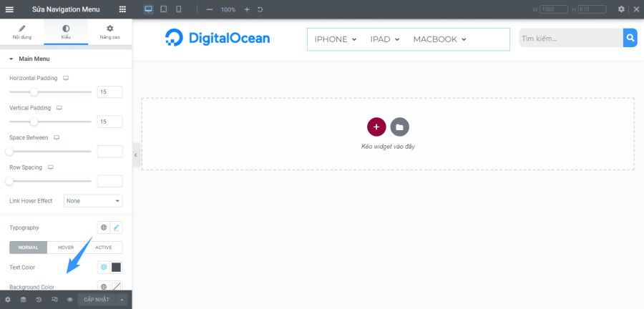Click Vertical Padding slider handle
This screenshot has height=309, width=644.
click(x=34, y=122)
